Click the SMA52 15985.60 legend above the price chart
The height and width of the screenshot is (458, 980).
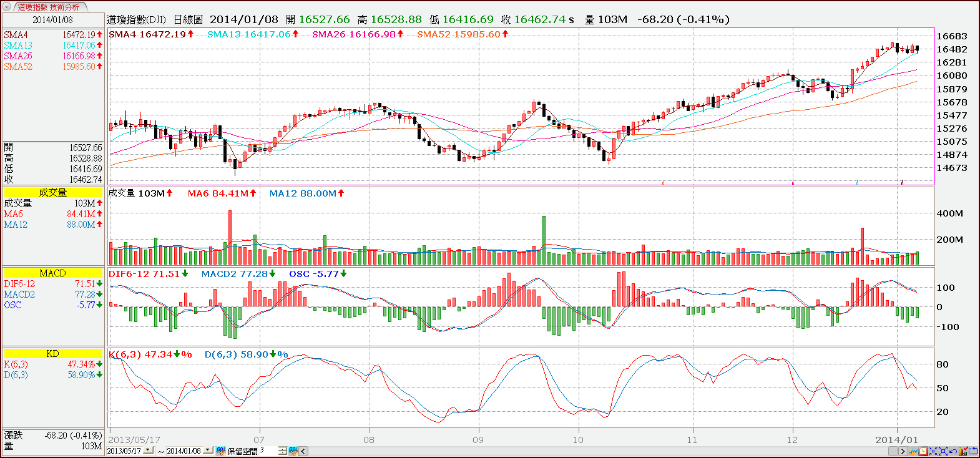pyautogui.click(x=463, y=34)
